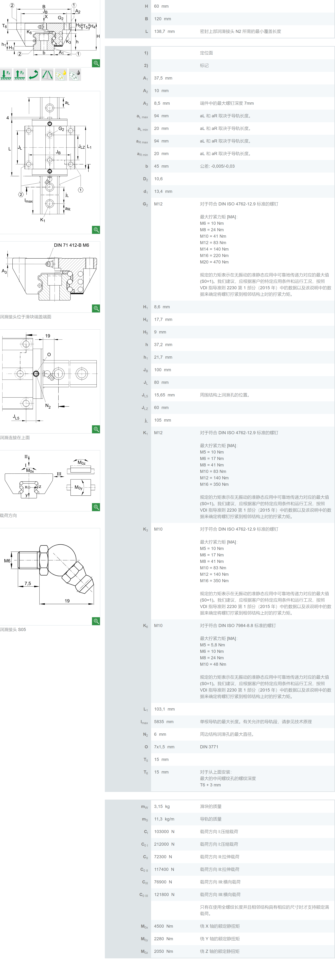Select the b value 45 mm

coord(161,167)
